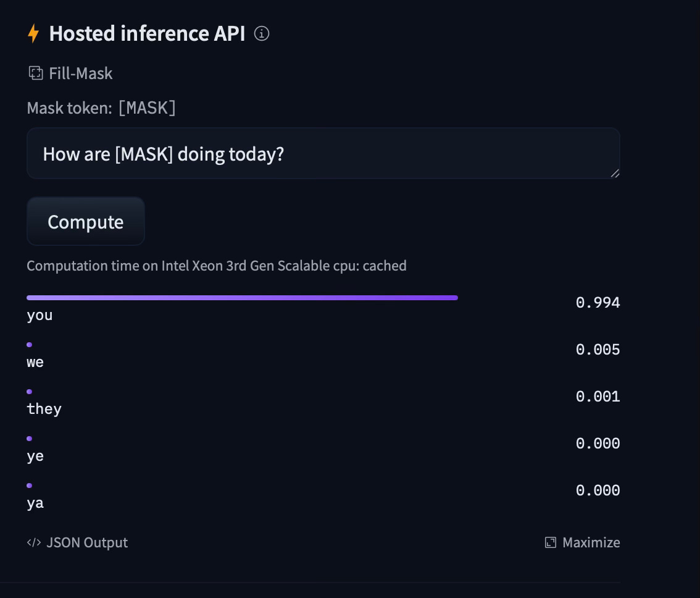The width and height of the screenshot is (700, 598).
Task: Open the Fill-Mask task link
Action: point(70,74)
